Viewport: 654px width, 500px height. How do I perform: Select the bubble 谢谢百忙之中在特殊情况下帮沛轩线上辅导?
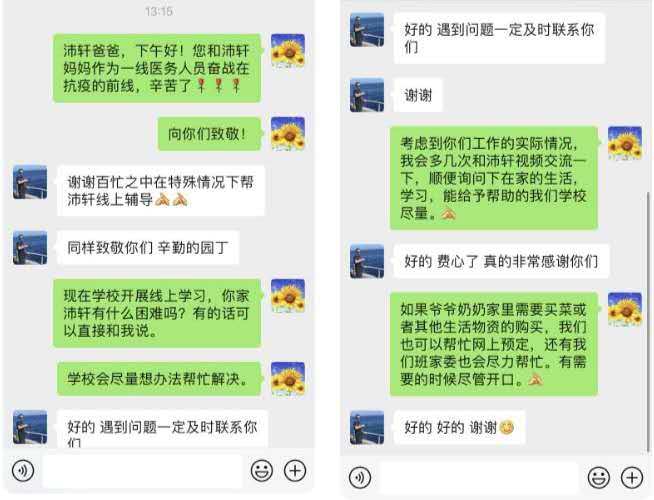(x=161, y=191)
